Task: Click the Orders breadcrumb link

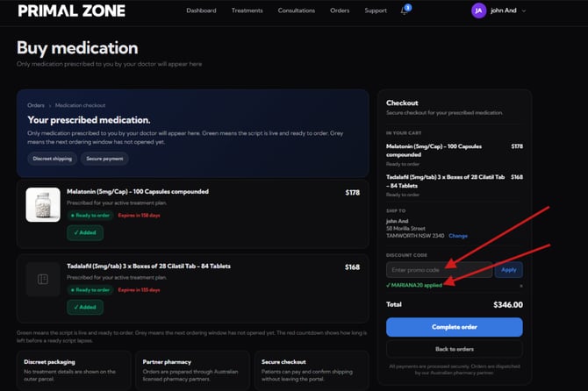Action: [x=36, y=105]
